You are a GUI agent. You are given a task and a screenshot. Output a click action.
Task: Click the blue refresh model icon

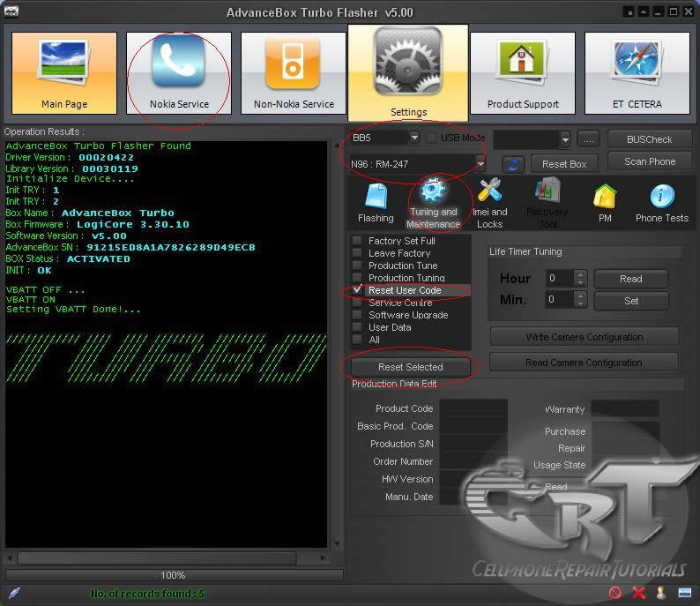coord(512,164)
